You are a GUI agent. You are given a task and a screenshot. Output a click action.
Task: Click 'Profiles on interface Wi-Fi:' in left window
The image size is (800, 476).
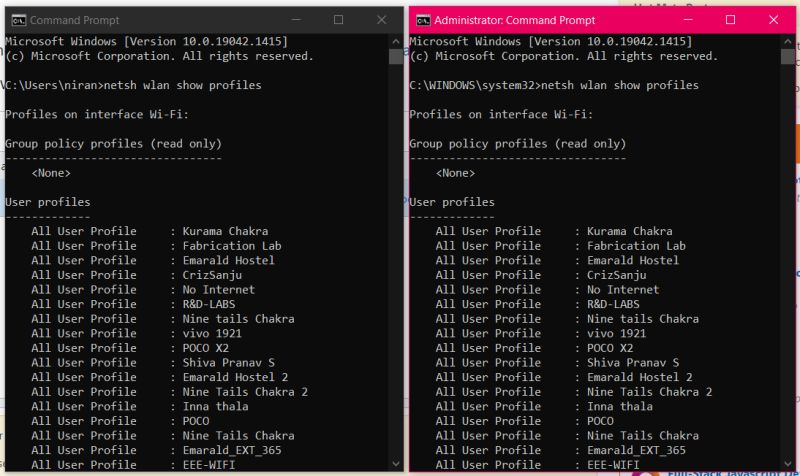(97, 114)
